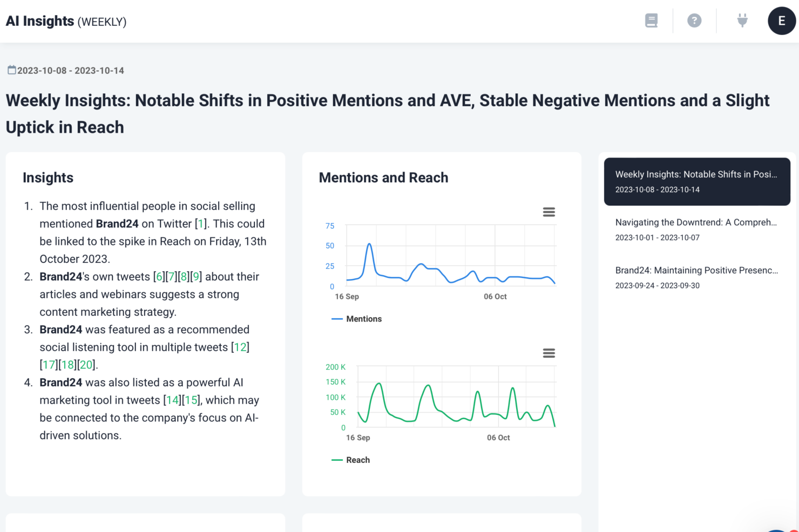
Task: Select the 2023-10-08 weekly insights report
Action: click(697, 181)
